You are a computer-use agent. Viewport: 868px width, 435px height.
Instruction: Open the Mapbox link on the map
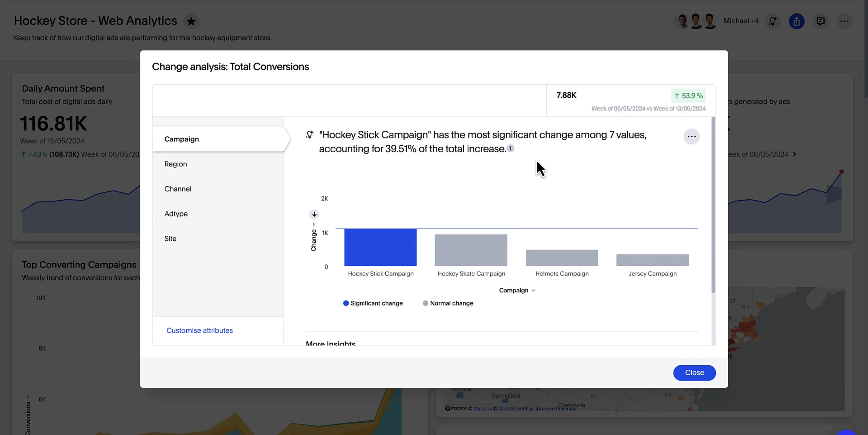coord(482,408)
